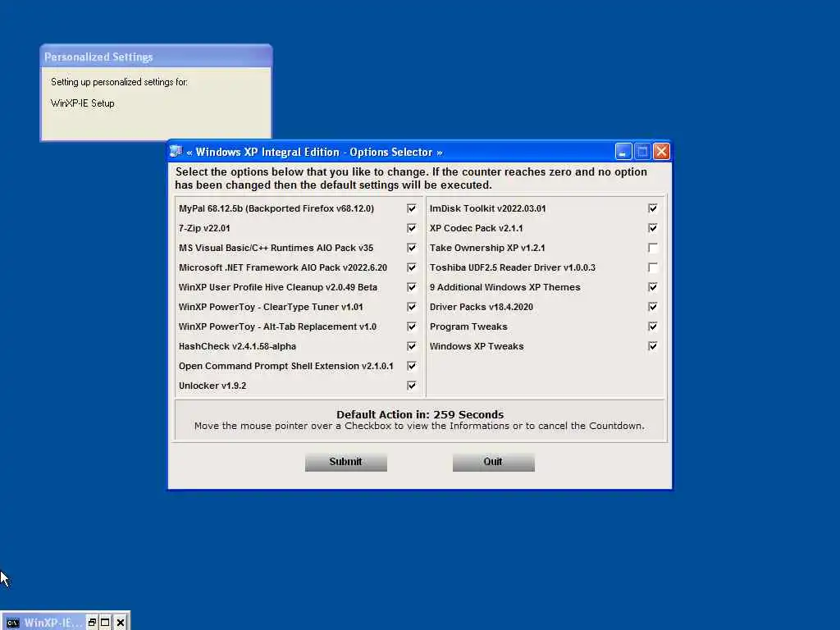The height and width of the screenshot is (630, 840).
Task: Disable the Windows XP Tweaks option
Action: [x=652, y=346]
